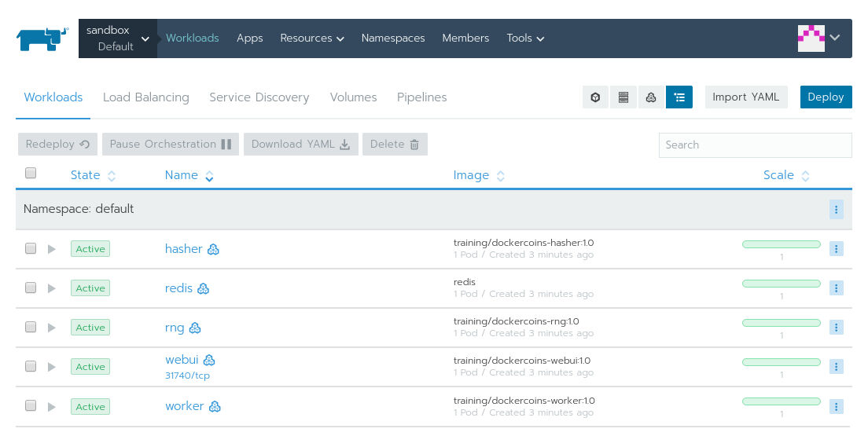This screenshot has height=436, width=868.
Task: Open the worker row actions menu
Action: tap(837, 407)
